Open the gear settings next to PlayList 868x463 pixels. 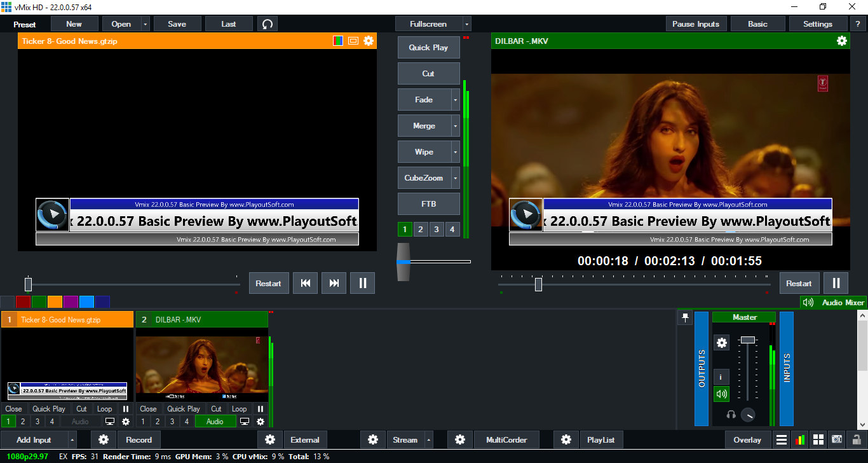point(566,439)
